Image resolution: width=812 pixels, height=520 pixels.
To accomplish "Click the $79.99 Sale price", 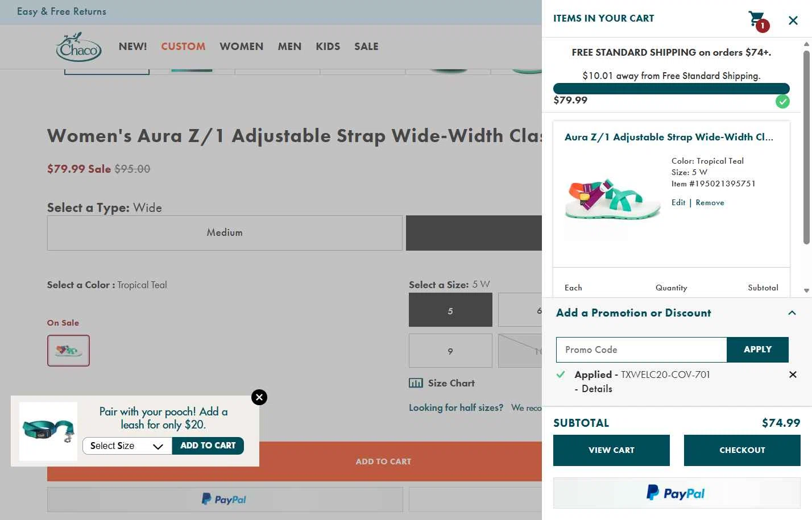I will pyautogui.click(x=79, y=169).
